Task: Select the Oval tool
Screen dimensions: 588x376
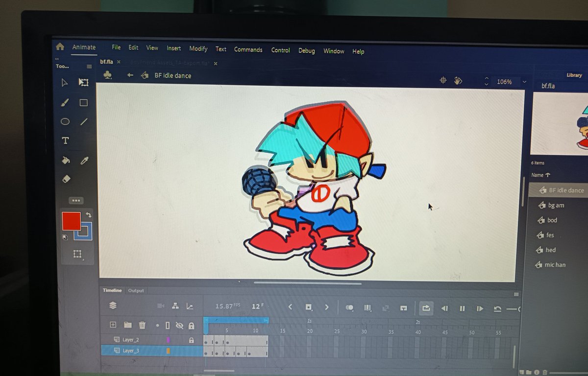Action: pyautogui.click(x=65, y=121)
